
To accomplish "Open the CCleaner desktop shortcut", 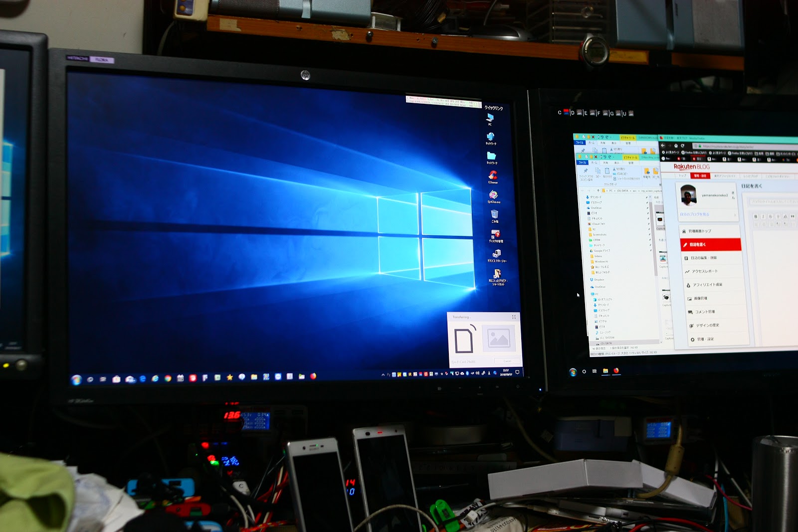I will tap(493, 175).
